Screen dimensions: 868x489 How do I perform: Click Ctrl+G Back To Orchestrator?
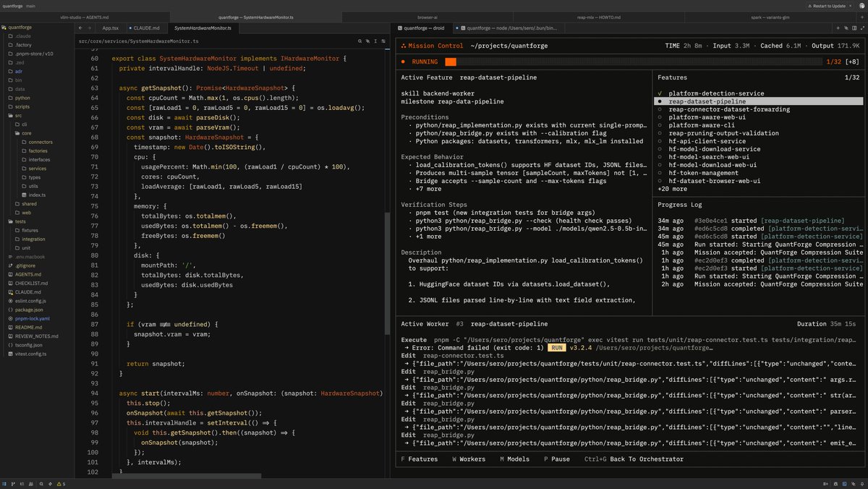634,459
